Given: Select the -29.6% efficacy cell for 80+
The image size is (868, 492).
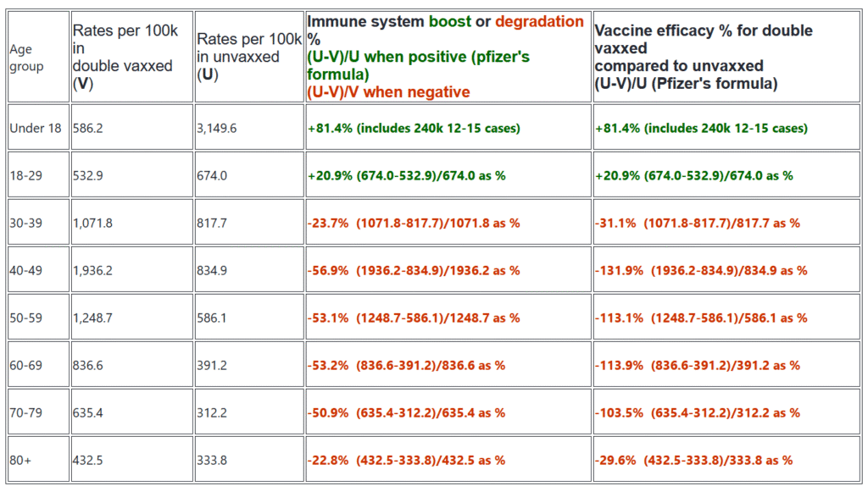Looking at the screenshot, I should click(x=726, y=460).
